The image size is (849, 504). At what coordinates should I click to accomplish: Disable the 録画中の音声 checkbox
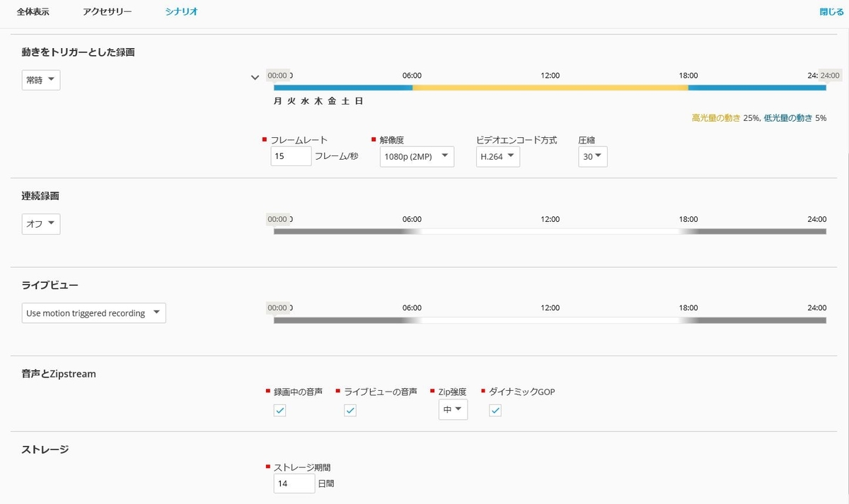(279, 410)
